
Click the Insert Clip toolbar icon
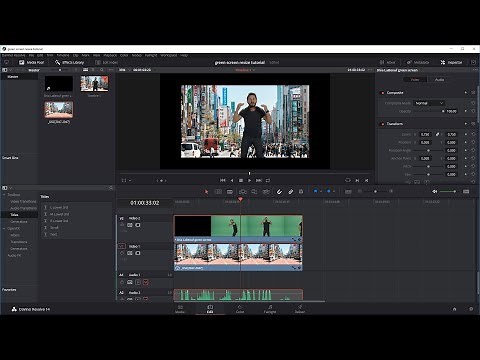pyautogui.click(x=243, y=192)
